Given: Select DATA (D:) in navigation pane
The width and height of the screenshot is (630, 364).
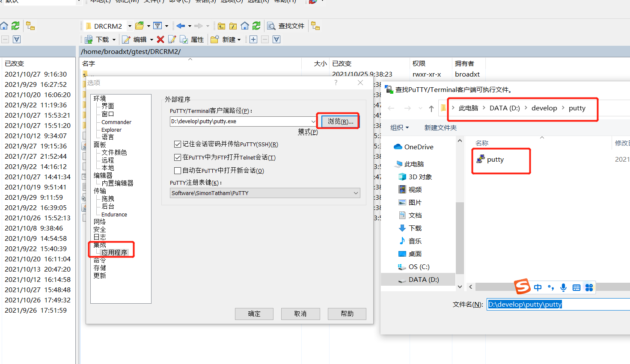Looking at the screenshot, I should pyautogui.click(x=419, y=279).
